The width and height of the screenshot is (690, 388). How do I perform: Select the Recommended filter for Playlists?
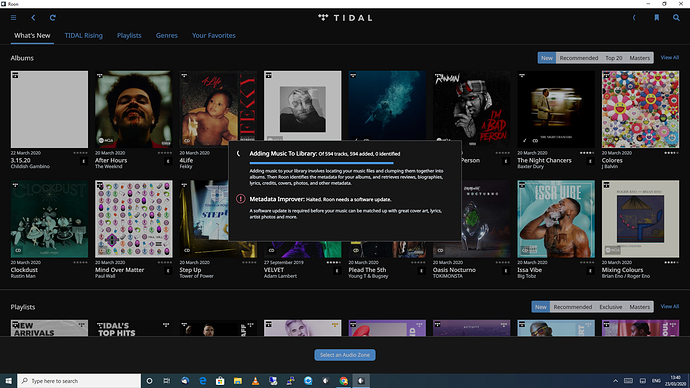[x=573, y=307]
